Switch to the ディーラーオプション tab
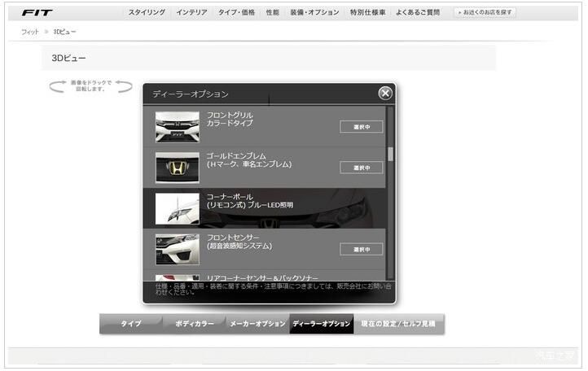The height and width of the screenshot is (371, 588). [x=322, y=324]
